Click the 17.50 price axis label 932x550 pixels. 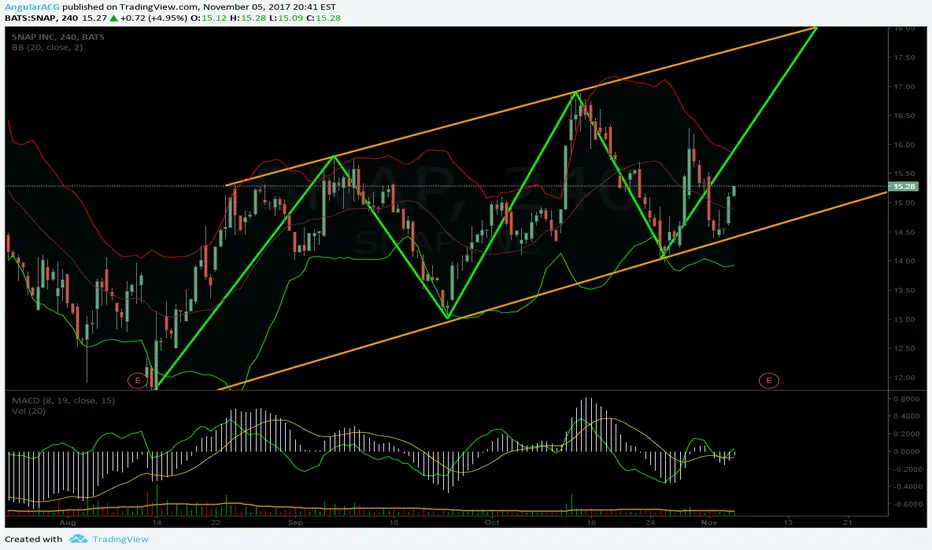point(905,58)
